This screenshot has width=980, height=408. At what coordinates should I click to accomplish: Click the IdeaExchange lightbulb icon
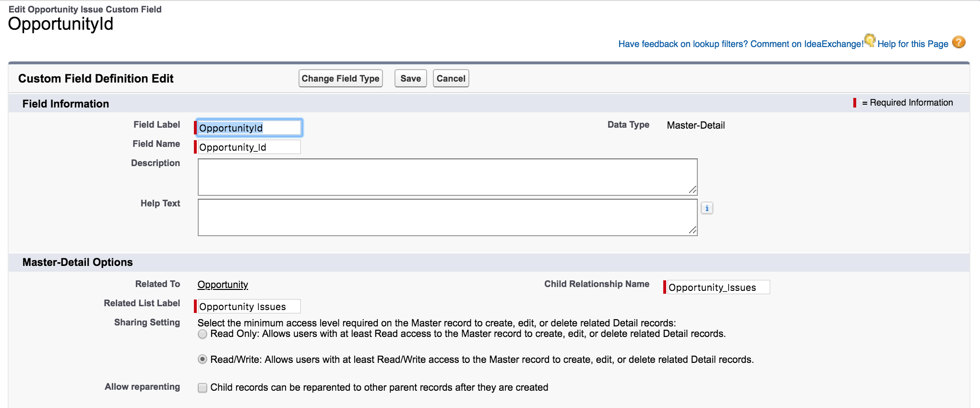869,40
